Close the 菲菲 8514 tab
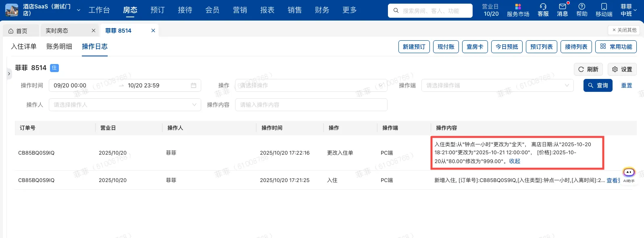The height and width of the screenshot is (238, 644). point(153,31)
